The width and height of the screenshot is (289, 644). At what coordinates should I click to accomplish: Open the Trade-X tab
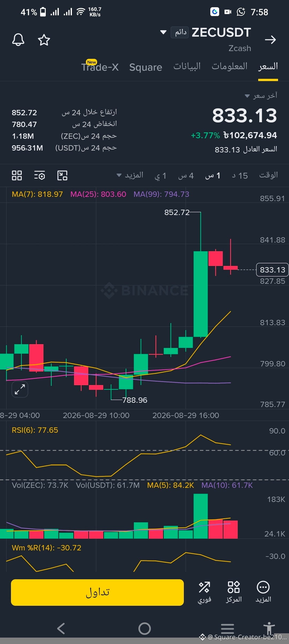(x=100, y=67)
